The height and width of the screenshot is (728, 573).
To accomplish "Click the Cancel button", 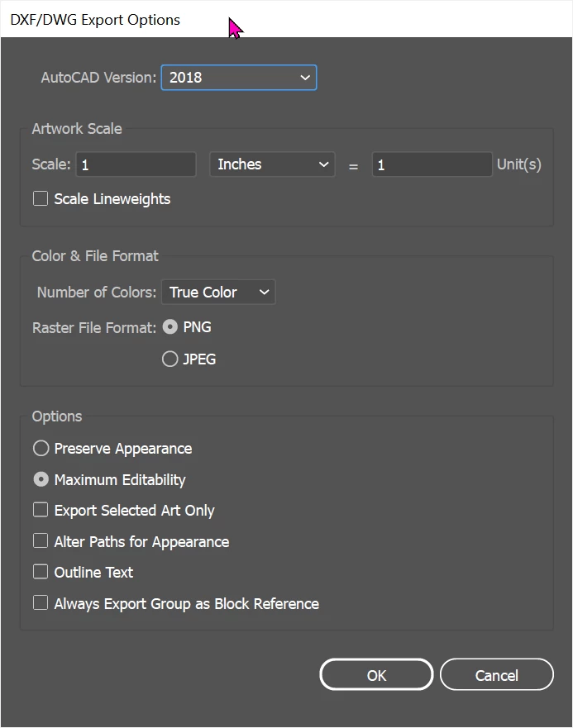I will coord(496,675).
